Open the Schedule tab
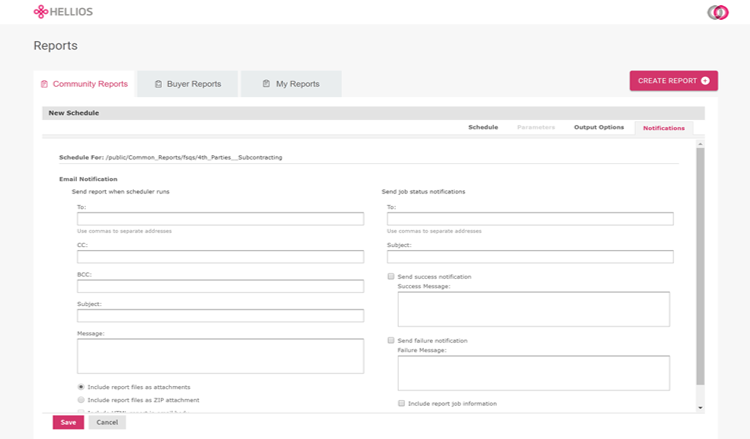 click(x=483, y=127)
